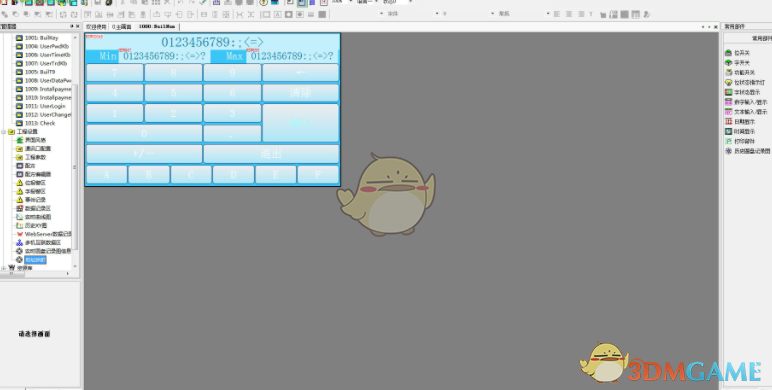Click the decimal point keypad button
Image resolution: width=772 pixels, height=390 pixels.
coord(232,133)
